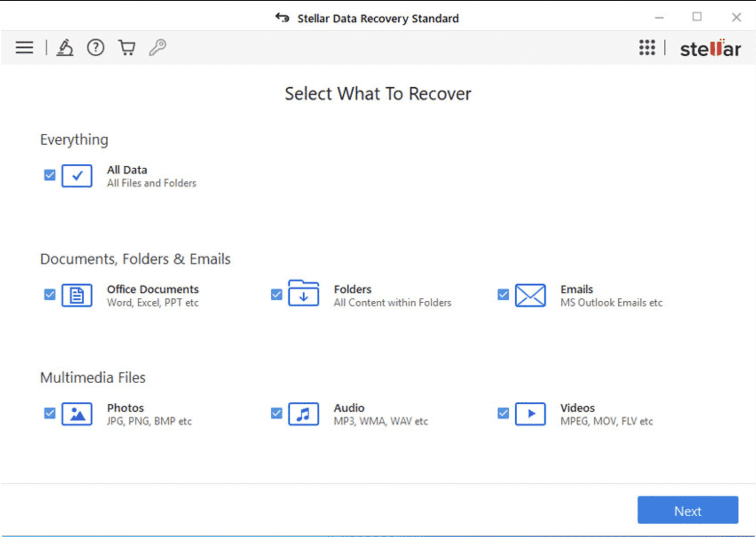Image resolution: width=756 pixels, height=539 pixels.
Task: Open the help icon
Action: click(95, 48)
